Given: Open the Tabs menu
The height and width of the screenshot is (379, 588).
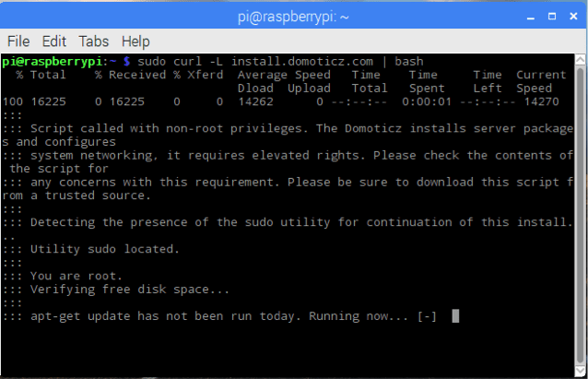Looking at the screenshot, I should [94, 41].
